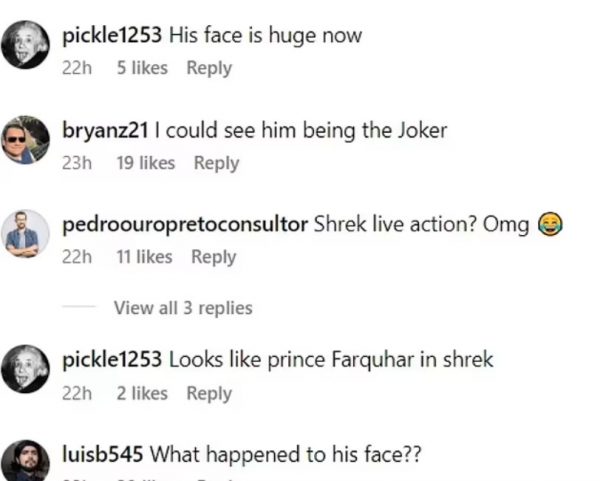
Task: Click the avatar beside the prince Farquhar comment
Action: pyautogui.click(x=26, y=369)
